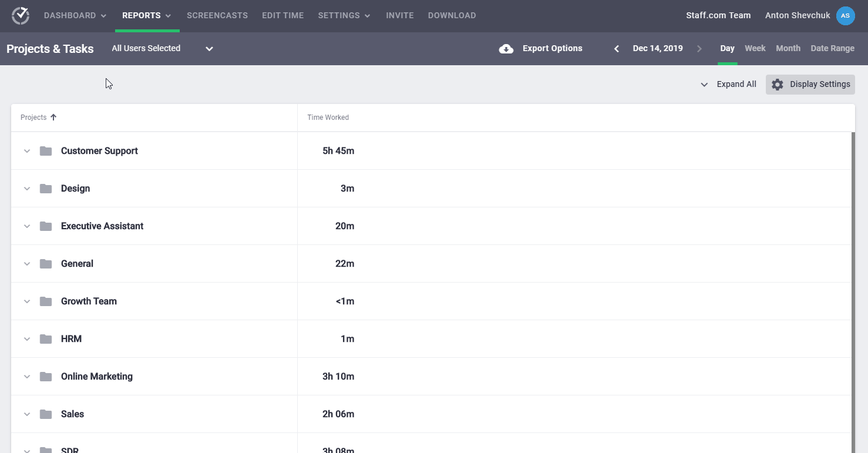Expand the Sales project chevron

(26, 414)
